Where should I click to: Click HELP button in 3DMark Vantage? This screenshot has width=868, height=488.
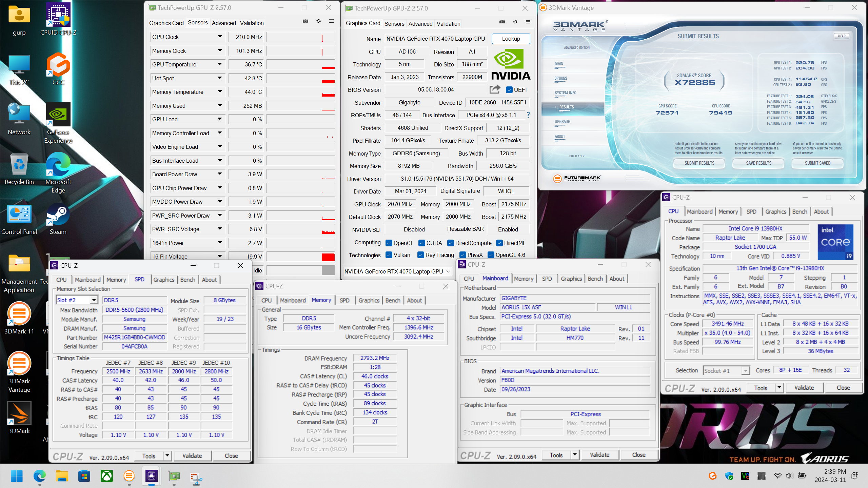tap(842, 36)
